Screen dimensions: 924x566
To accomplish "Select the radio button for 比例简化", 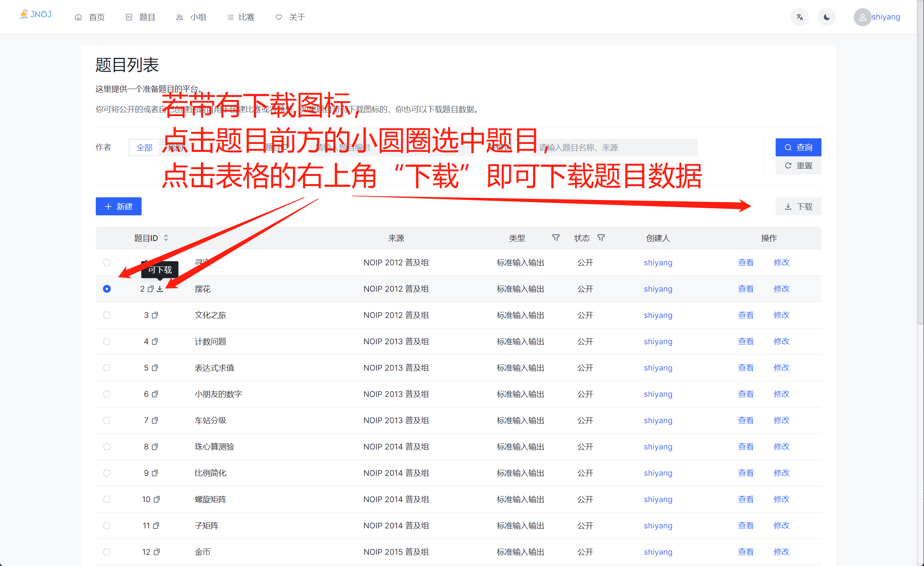I will (107, 473).
